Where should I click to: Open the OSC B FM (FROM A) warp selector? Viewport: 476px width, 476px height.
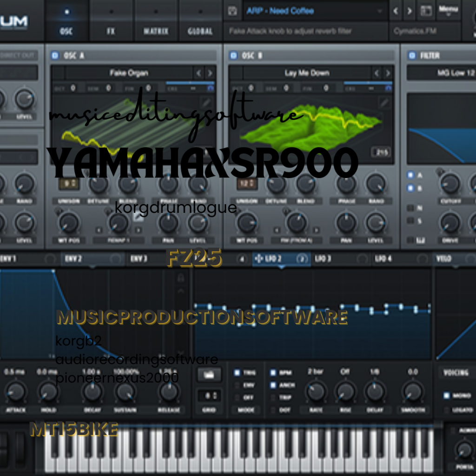coord(296,240)
